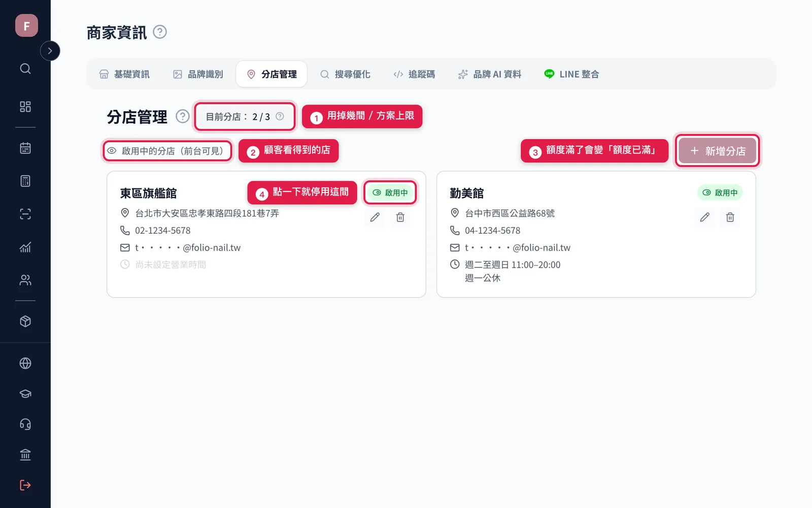Toggle 啟用中 status for 勤美館
The width and height of the screenshot is (812, 508).
point(720,193)
